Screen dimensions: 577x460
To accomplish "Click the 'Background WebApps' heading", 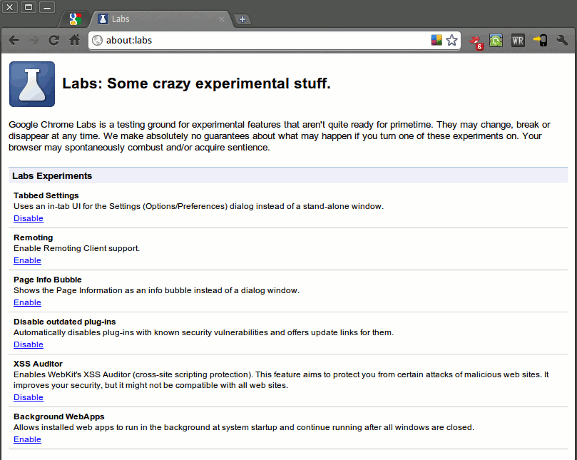I will tap(59, 417).
